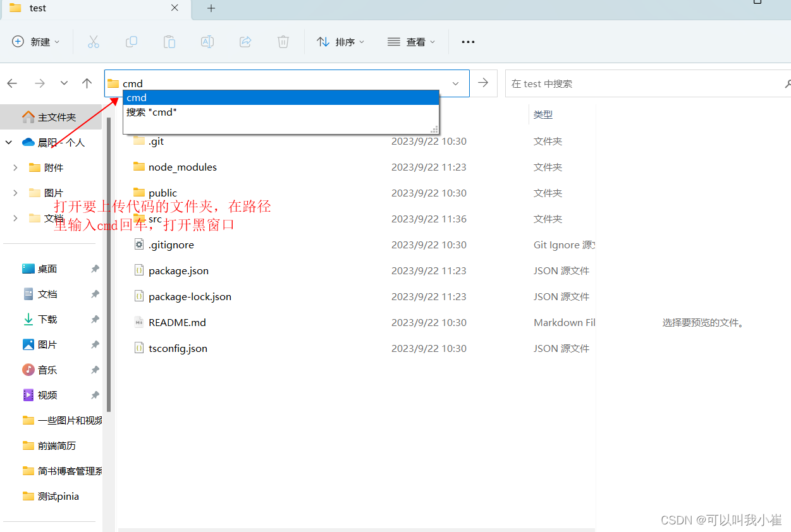
Task: Select the package.json file name
Action: pos(178,270)
